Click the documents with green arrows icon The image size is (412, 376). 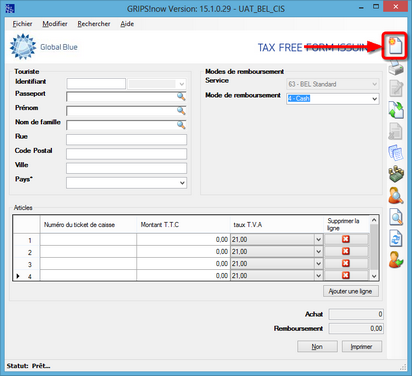[396, 110]
